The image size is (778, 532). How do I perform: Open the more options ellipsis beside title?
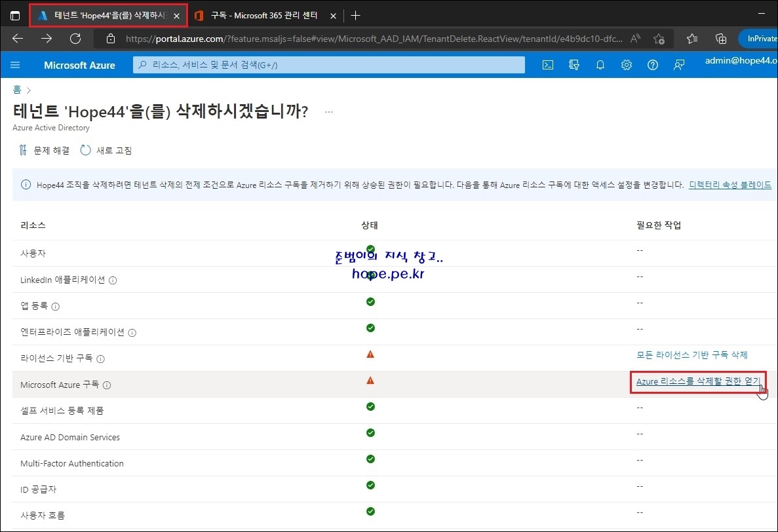(x=329, y=112)
